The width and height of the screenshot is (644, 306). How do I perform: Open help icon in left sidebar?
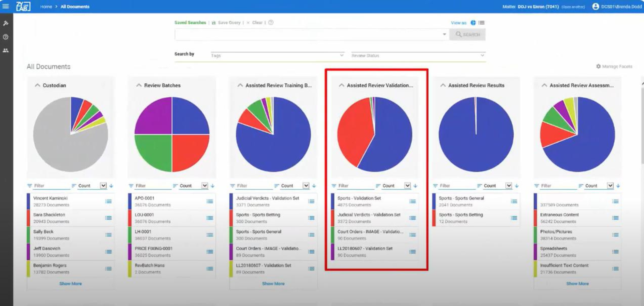(6, 37)
